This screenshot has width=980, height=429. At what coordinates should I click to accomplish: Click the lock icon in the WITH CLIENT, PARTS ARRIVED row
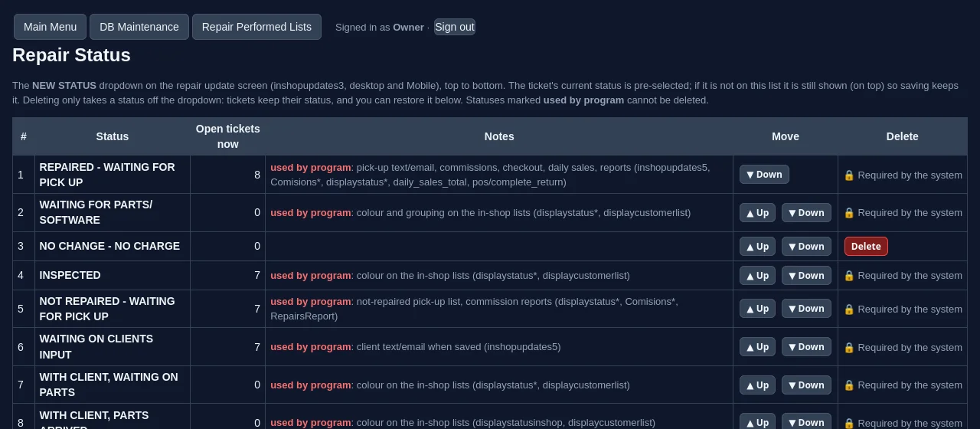848,423
